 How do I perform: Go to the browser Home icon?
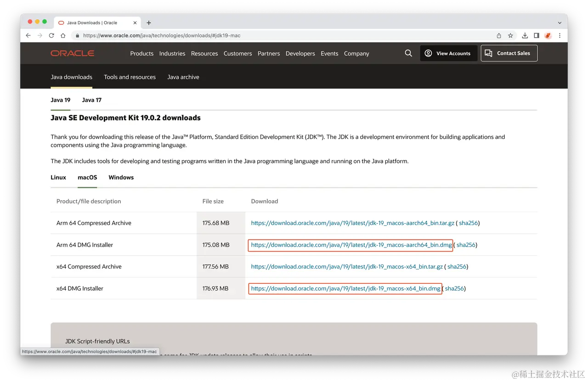click(63, 35)
